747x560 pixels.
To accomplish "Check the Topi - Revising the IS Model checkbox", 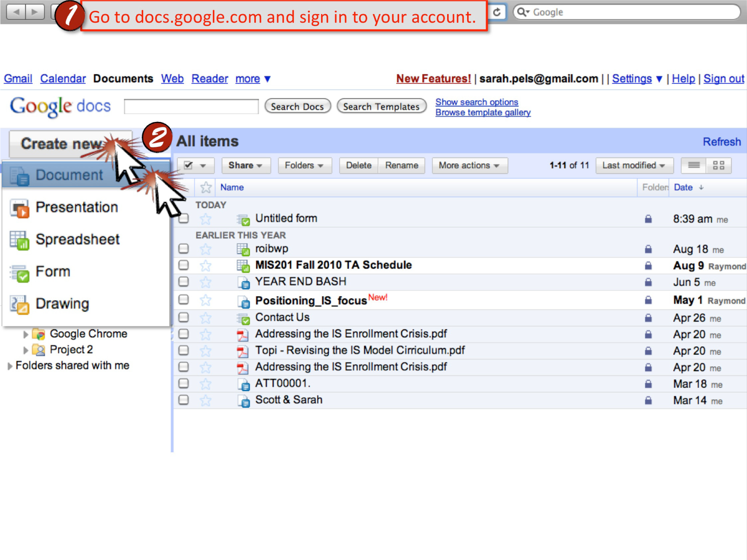I will 183,351.
